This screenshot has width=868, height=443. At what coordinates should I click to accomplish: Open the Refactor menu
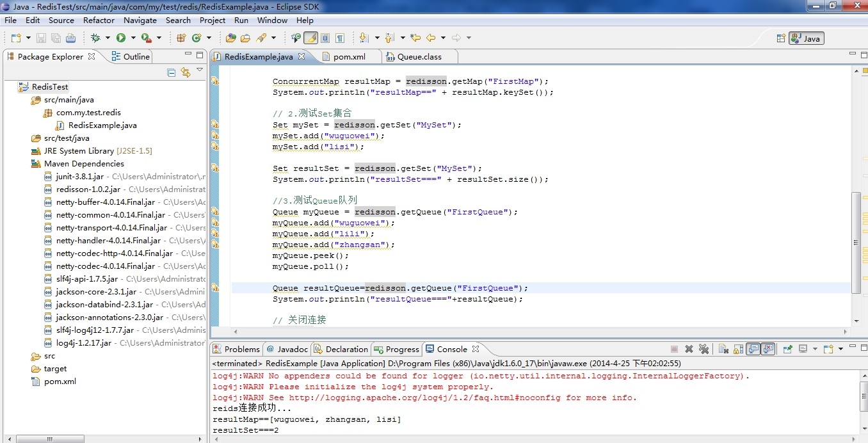(99, 20)
